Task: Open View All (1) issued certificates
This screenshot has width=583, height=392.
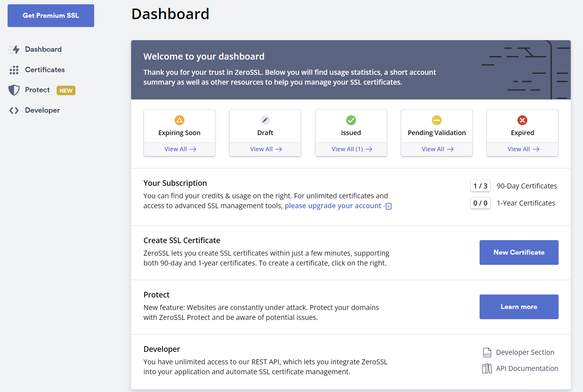Action: [x=351, y=149]
